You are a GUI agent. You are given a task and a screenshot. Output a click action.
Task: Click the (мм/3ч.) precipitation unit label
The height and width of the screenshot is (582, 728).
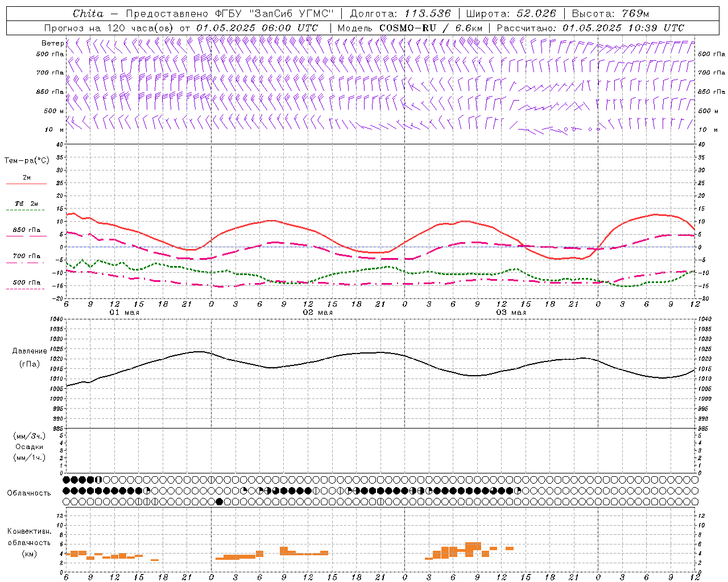click(x=30, y=436)
